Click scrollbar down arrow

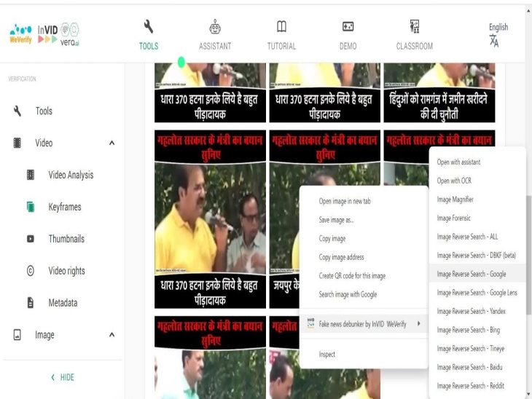(x=528, y=394)
